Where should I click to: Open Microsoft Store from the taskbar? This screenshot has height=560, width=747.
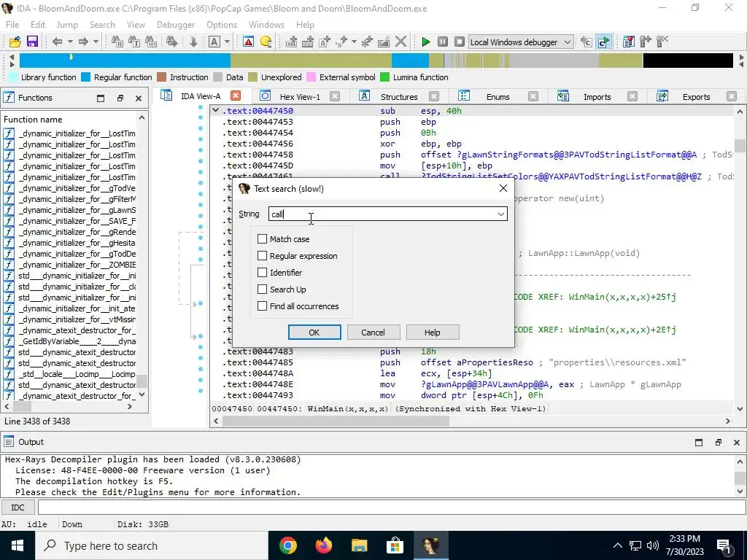[x=395, y=545]
